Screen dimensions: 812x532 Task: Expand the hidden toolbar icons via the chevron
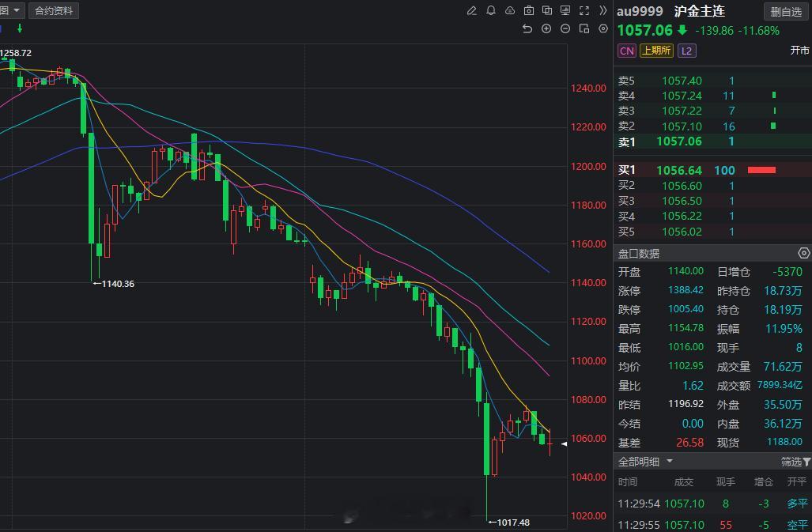pos(603,10)
